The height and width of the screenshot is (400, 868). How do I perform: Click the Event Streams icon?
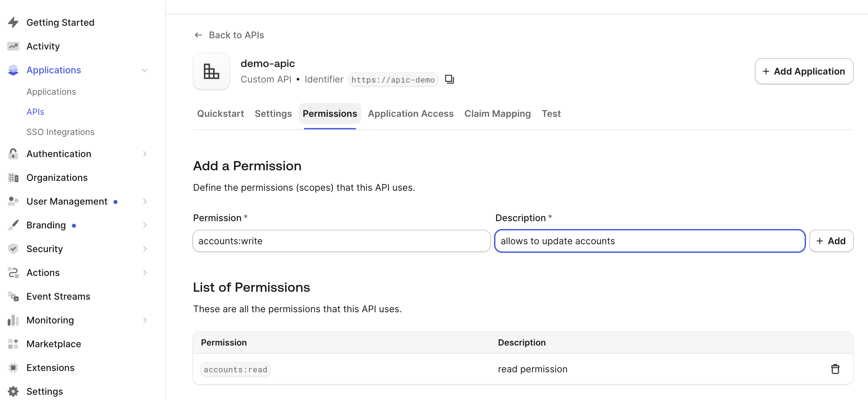(x=13, y=296)
